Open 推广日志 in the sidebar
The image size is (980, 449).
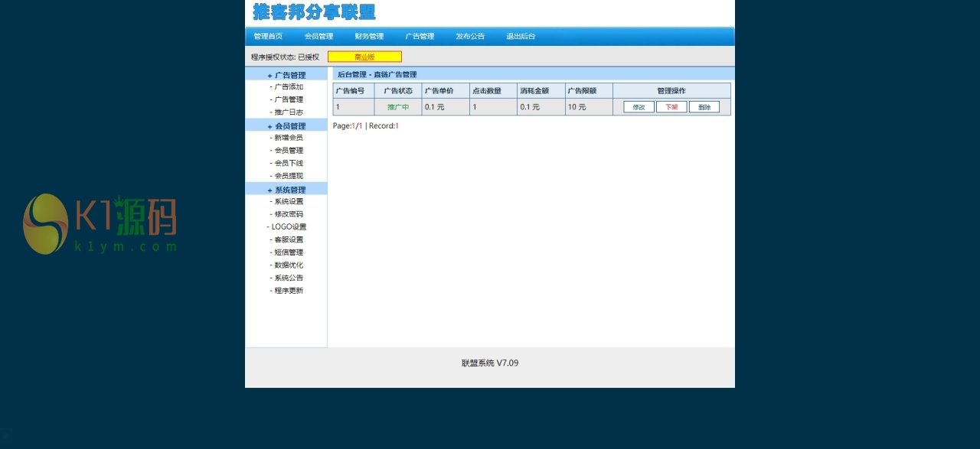[x=289, y=112]
